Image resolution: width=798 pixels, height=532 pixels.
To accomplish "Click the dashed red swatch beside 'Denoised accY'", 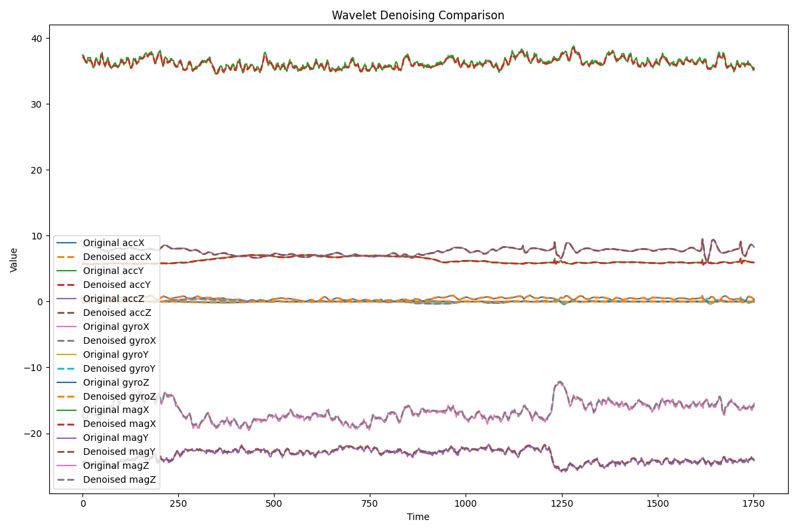I will click(x=68, y=285).
